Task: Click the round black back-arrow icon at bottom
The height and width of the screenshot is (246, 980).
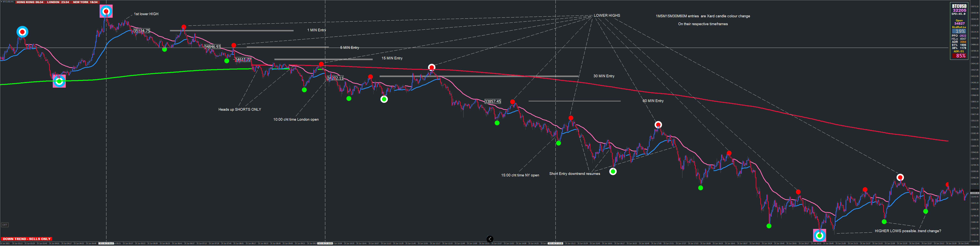Action: click(x=490, y=239)
